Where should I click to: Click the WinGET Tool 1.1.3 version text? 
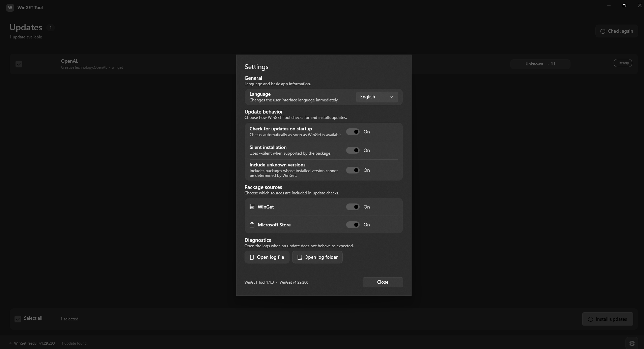coord(259,282)
